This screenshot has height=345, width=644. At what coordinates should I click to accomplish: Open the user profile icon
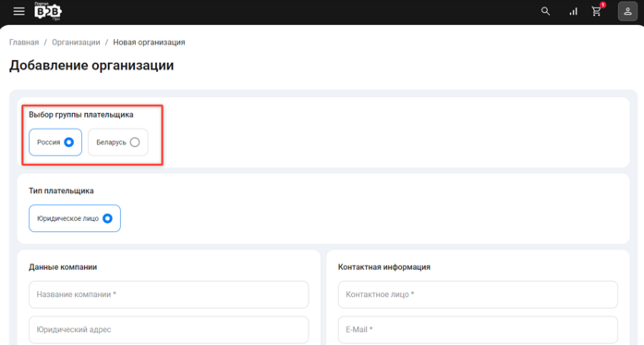point(627,11)
